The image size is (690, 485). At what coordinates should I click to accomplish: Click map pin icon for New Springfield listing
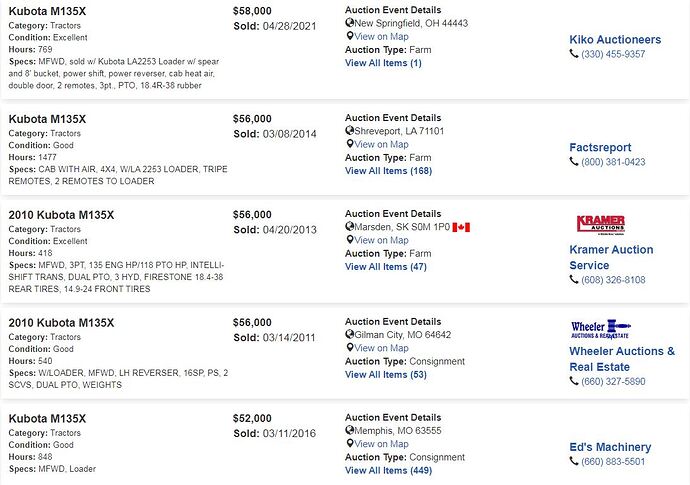tap(350, 36)
